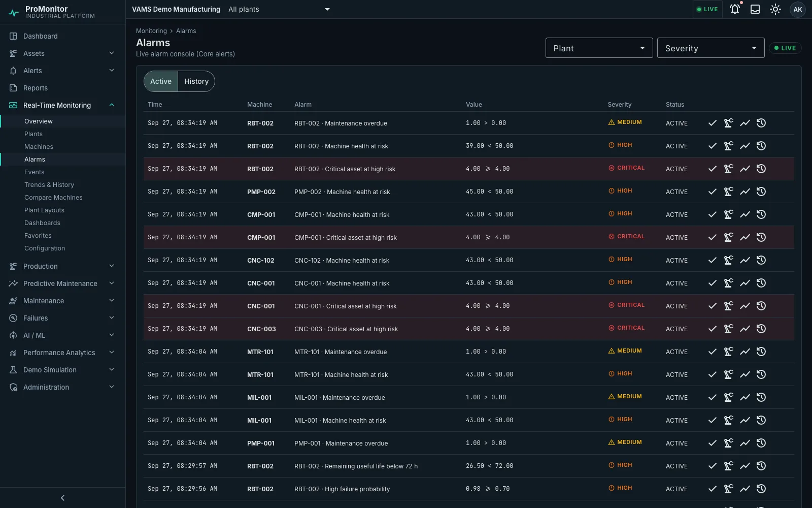
Task: Open the notifications bell in top bar
Action: click(735, 9)
